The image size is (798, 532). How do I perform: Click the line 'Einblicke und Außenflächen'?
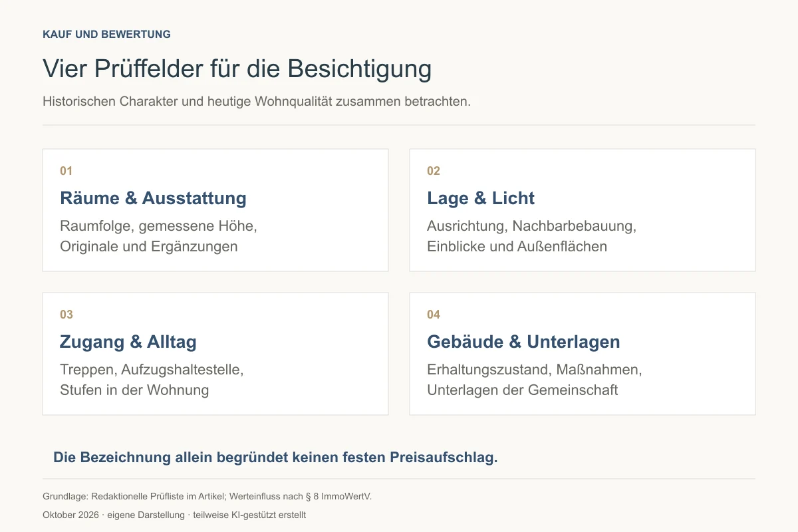tap(517, 246)
